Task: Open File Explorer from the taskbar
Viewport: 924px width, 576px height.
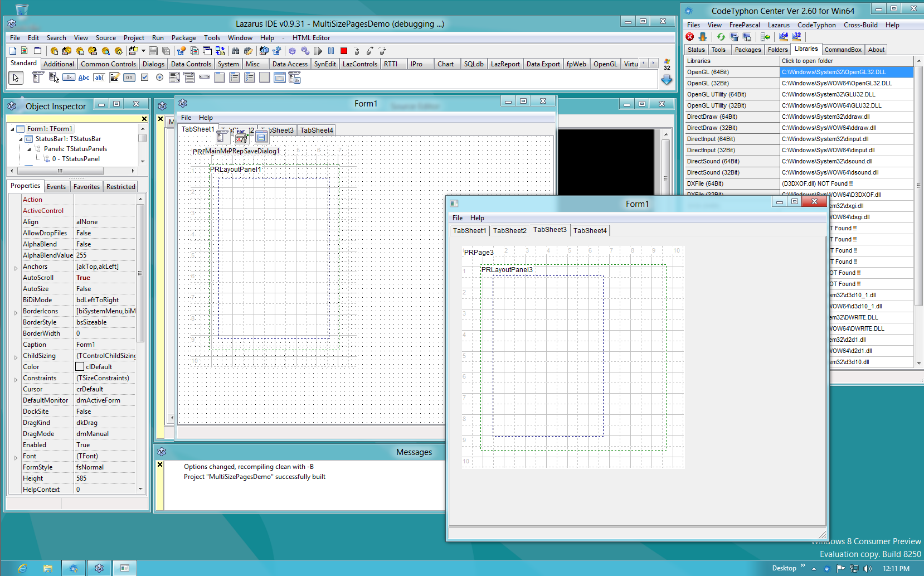Action: point(48,568)
